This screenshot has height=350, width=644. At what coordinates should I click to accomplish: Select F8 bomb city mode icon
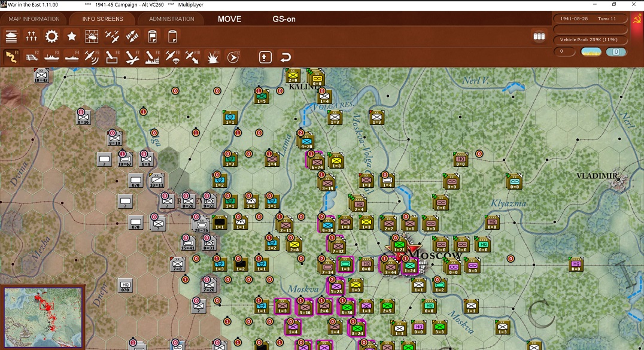click(x=152, y=57)
